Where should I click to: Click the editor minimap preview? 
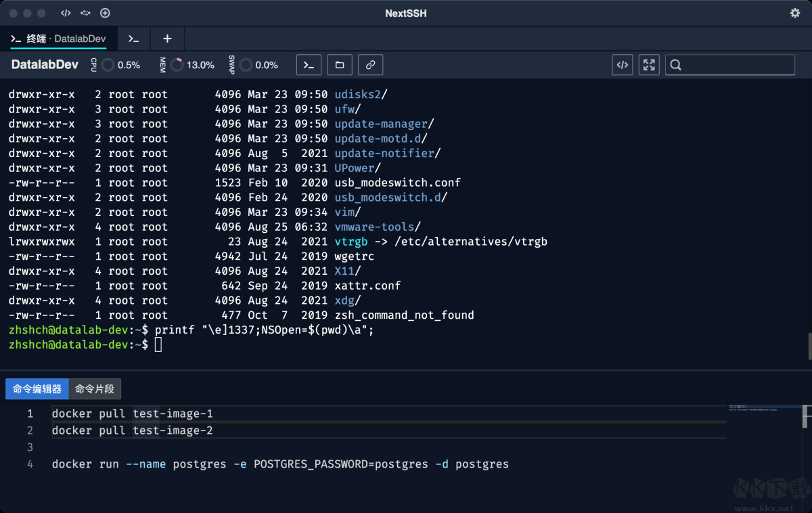pos(752,409)
